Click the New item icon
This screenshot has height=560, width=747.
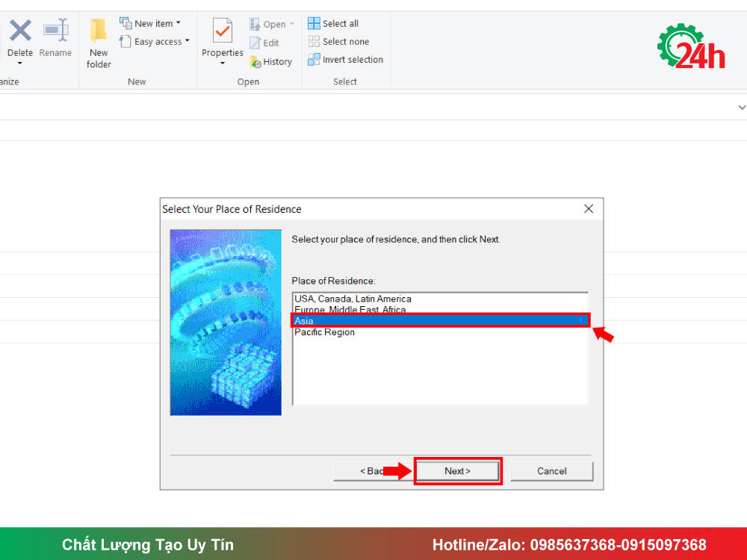(x=125, y=23)
